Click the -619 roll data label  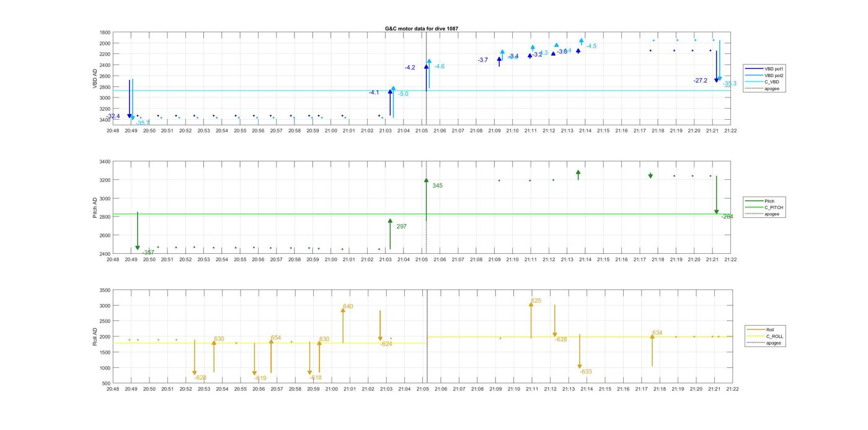260,378
